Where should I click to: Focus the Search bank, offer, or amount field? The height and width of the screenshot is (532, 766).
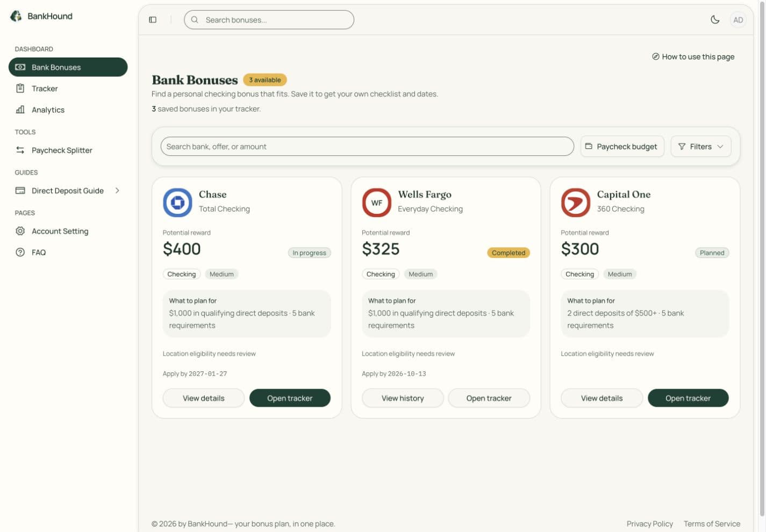[x=367, y=147]
